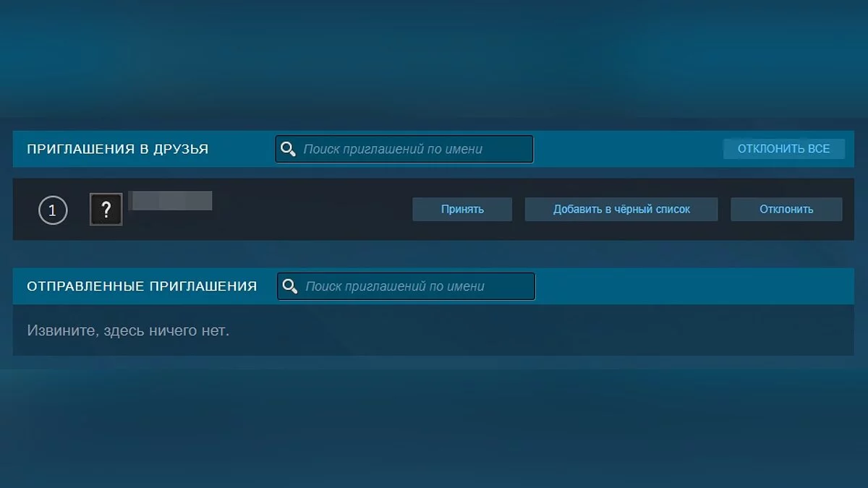This screenshot has width=868, height=488.
Task: Open the question mark avatar of the inviter
Action: coord(106,210)
